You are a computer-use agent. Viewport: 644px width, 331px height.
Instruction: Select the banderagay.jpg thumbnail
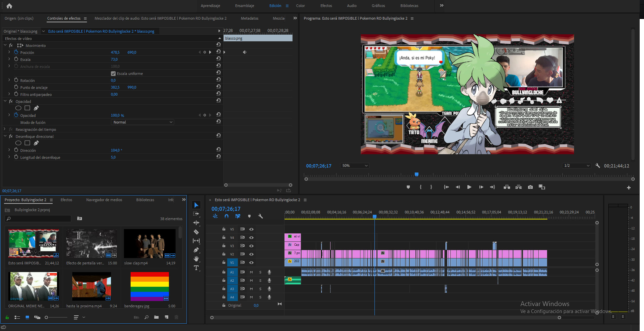[x=150, y=286]
